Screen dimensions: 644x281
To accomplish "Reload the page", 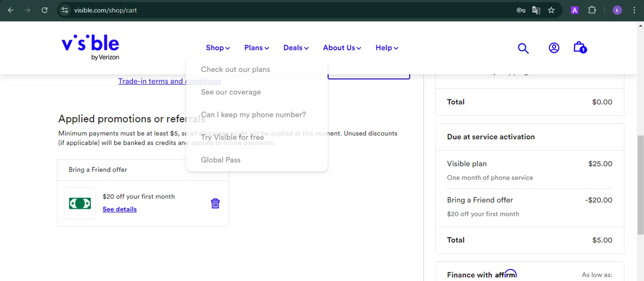I will (45, 10).
